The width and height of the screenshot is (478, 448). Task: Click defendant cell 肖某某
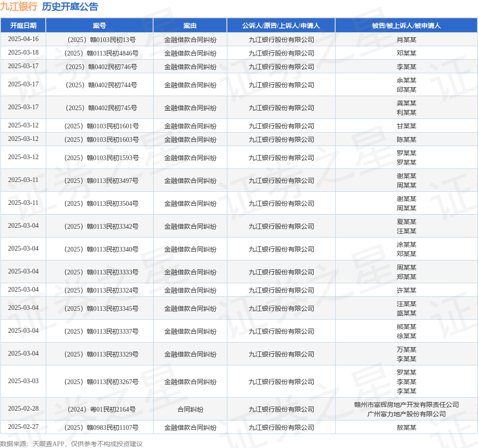pyautogui.click(x=407, y=40)
